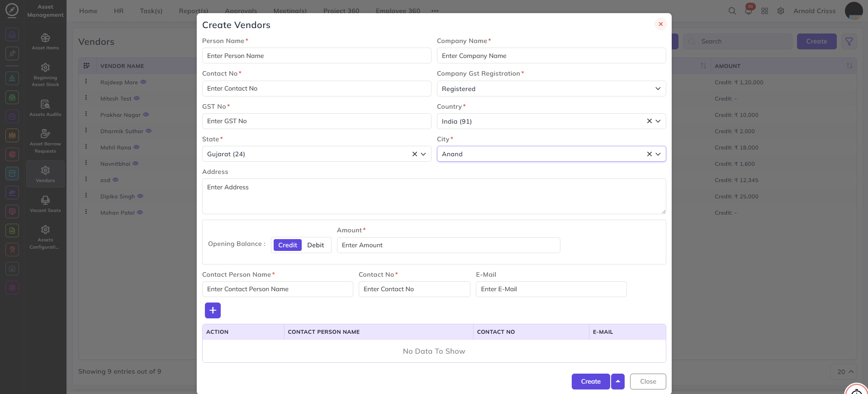Viewport: 868px width, 394px height.
Task: Sort the Amount column
Action: pyautogui.click(x=849, y=66)
